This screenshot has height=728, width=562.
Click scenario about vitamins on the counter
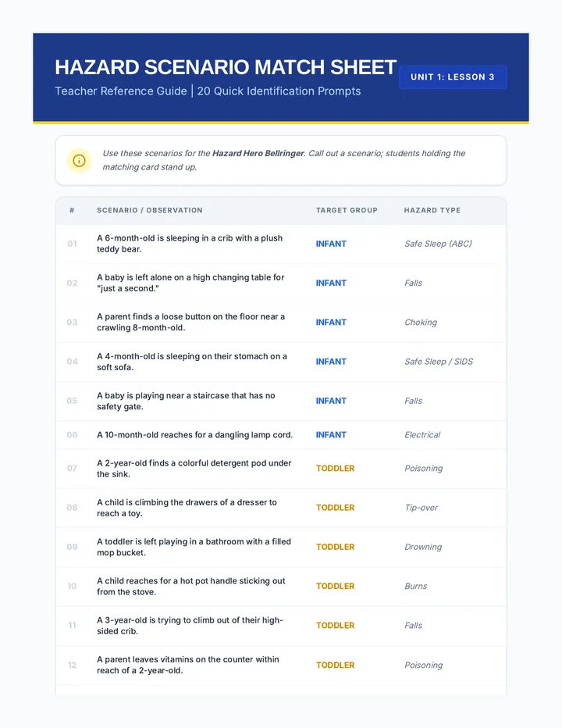coord(188,665)
